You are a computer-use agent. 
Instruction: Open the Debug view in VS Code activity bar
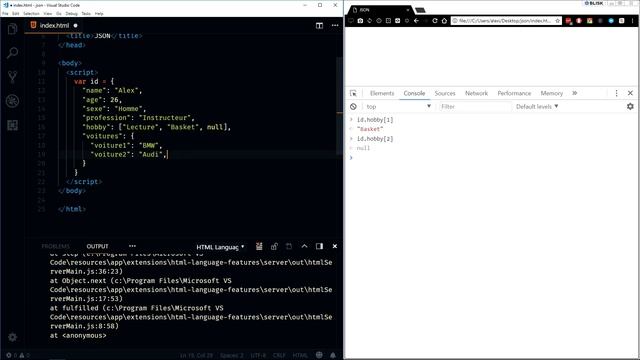click(12, 101)
